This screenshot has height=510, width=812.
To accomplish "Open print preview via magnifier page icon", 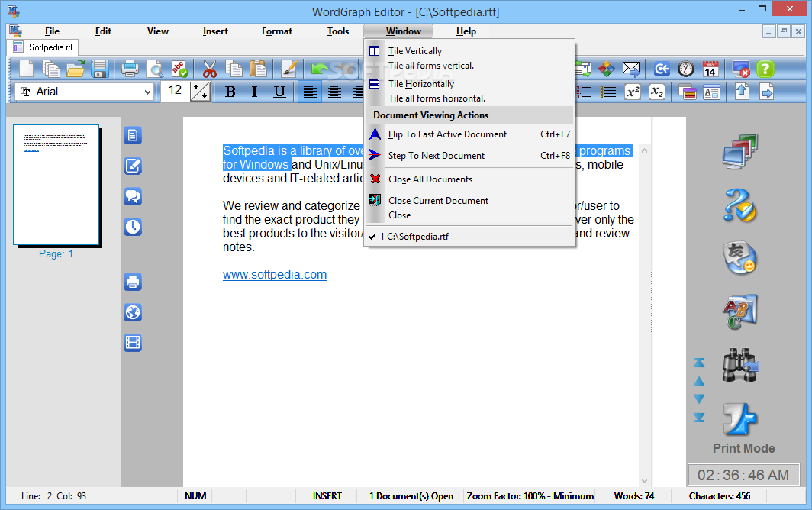I will point(155,69).
